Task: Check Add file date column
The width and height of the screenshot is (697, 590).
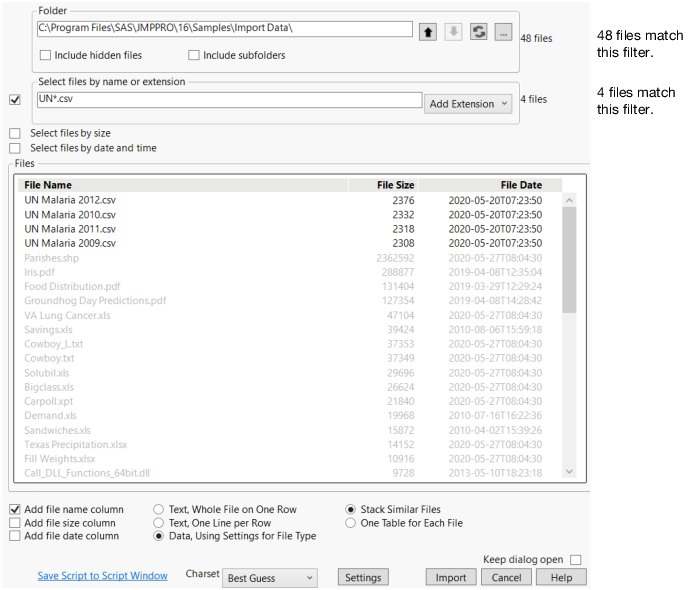Action: pyautogui.click(x=15, y=536)
